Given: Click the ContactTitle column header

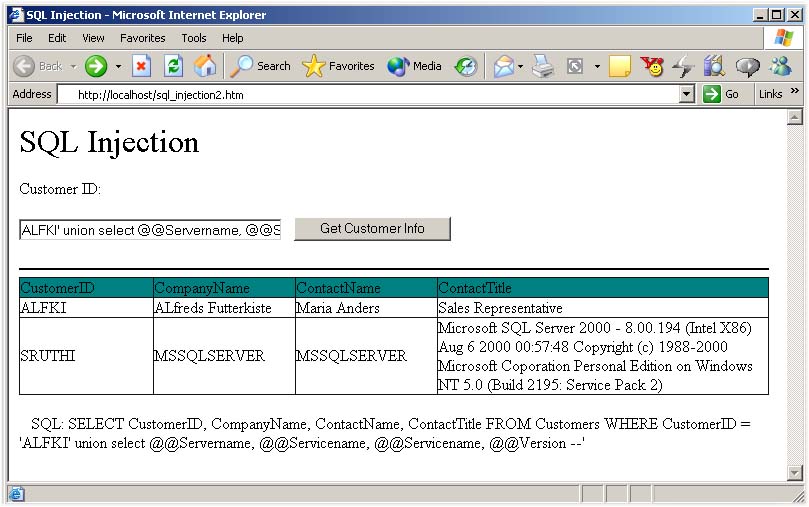Looking at the screenshot, I should (x=603, y=288).
